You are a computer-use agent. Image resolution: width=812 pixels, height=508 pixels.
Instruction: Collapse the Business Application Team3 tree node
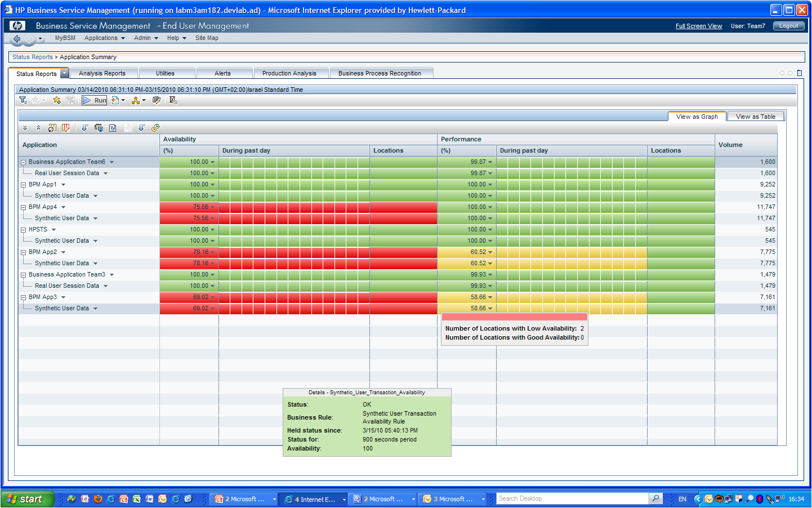point(24,275)
